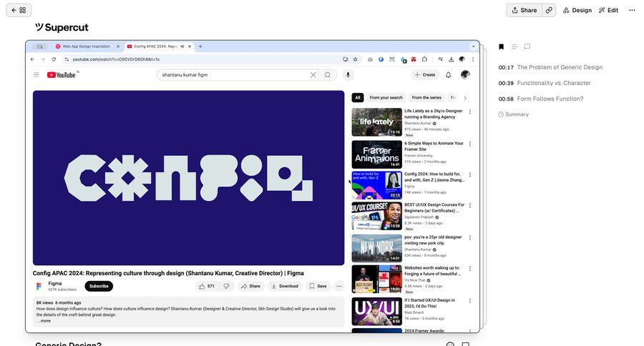Select the comments bubble tab icon
The width and height of the screenshot is (644, 346).
tap(527, 46)
